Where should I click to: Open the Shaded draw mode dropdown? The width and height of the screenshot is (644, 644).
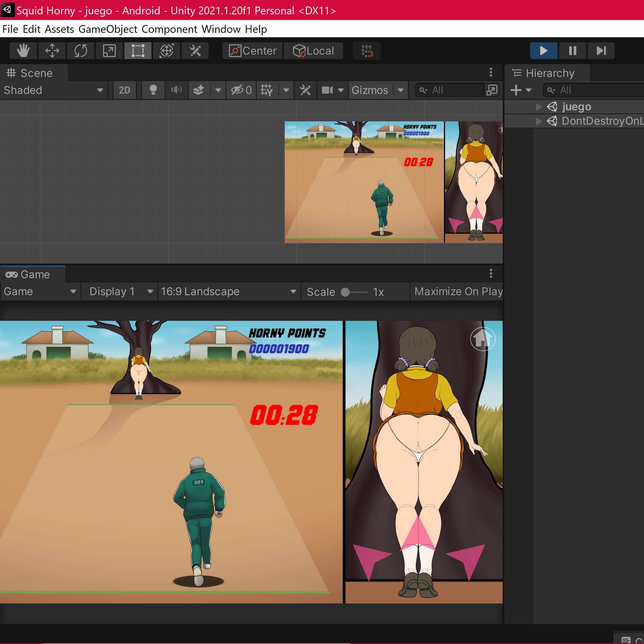[53, 90]
